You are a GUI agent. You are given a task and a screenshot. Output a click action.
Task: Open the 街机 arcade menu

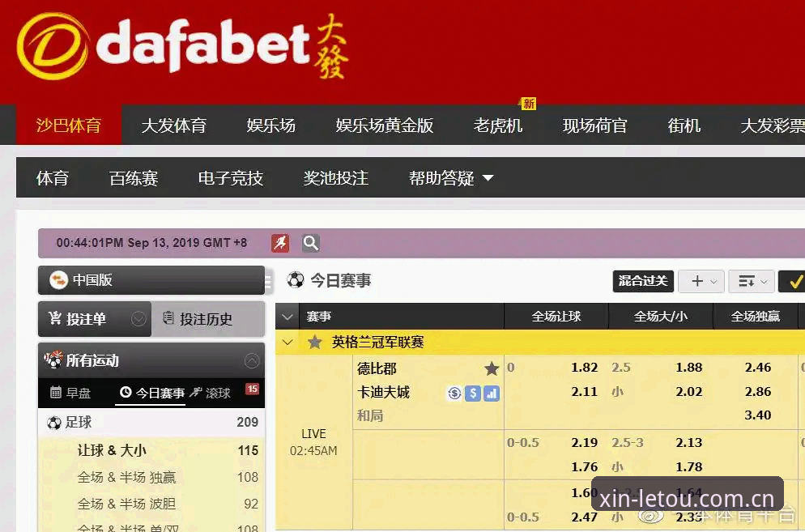tap(684, 126)
